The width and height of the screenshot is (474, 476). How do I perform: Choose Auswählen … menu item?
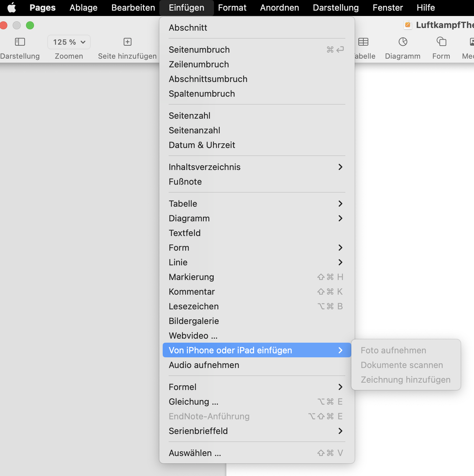point(257,453)
